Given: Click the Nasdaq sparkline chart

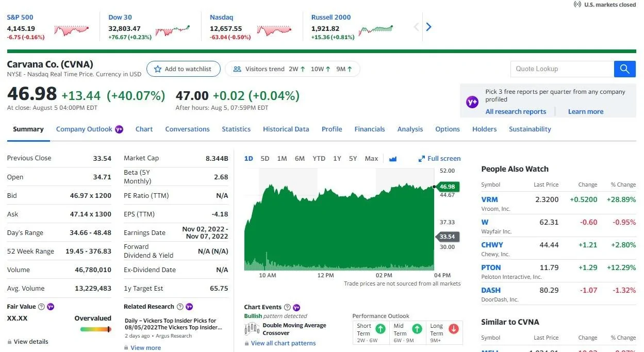Looking at the screenshot, I should (274, 30).
